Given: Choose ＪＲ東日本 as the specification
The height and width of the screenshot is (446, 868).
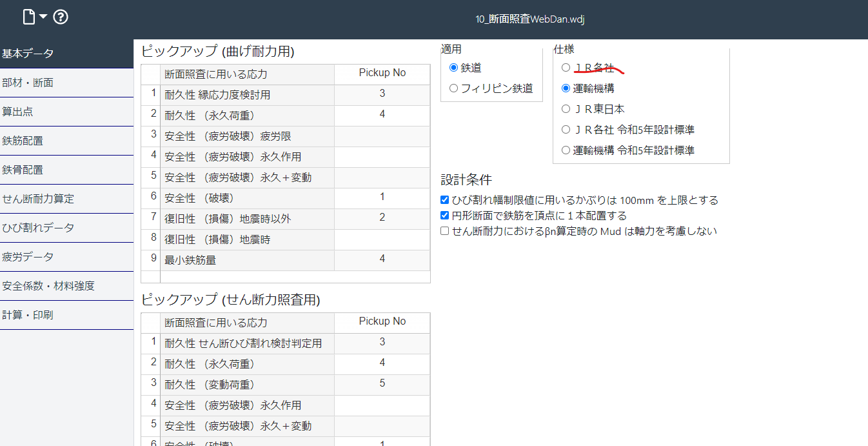Looking at the screenshot, I should 566,108.
